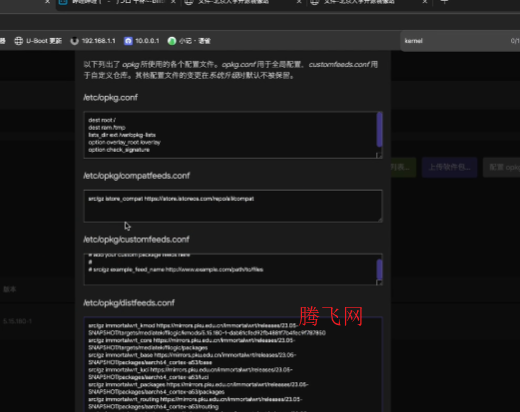Open the 10.0.0.1 bookmark

(x=142, y=41)
